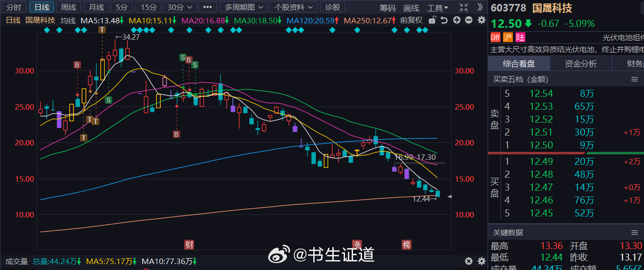Open main chart settings gear icon

481,20
